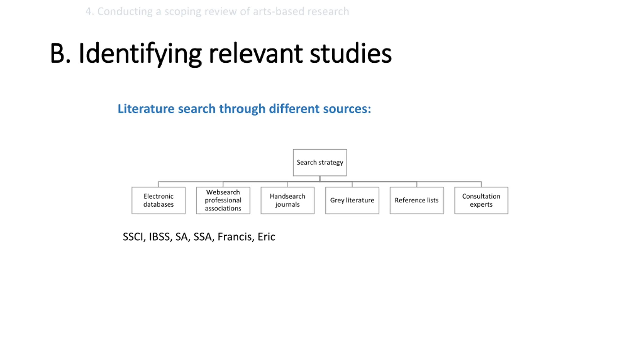Screen dimensions: 644x362
Task: Click the word 'Literature' in blue heading
Action: pyautogui.click(x=146, y=109)
